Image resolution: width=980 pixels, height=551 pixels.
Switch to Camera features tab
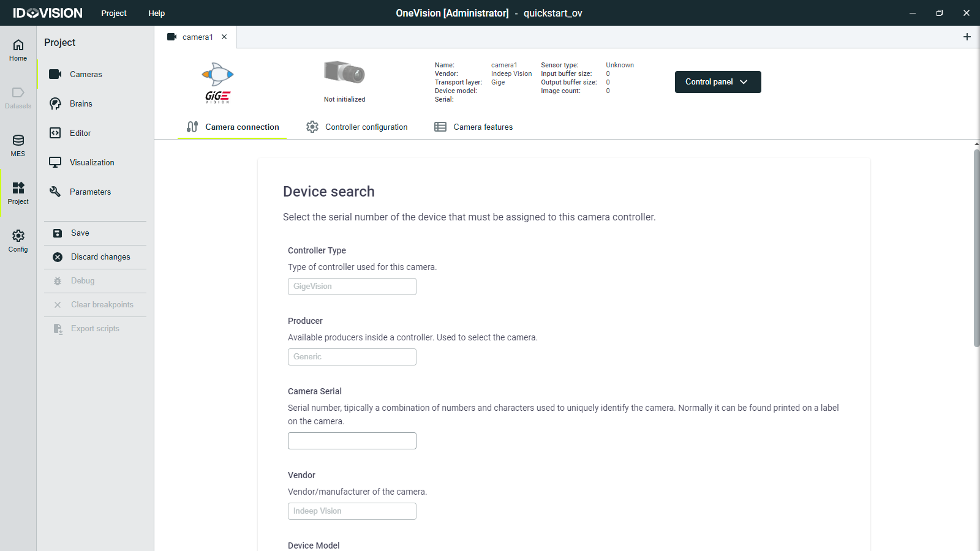click(473, 127)
